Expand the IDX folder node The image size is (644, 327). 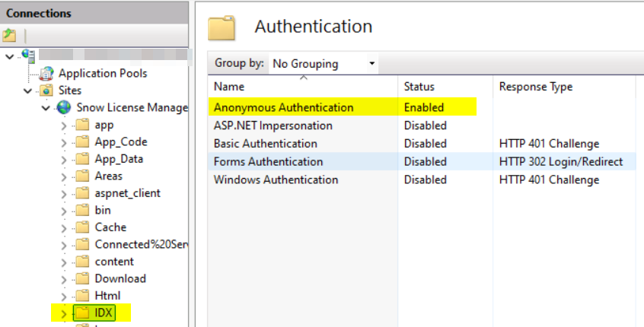[x=63, y=313]
